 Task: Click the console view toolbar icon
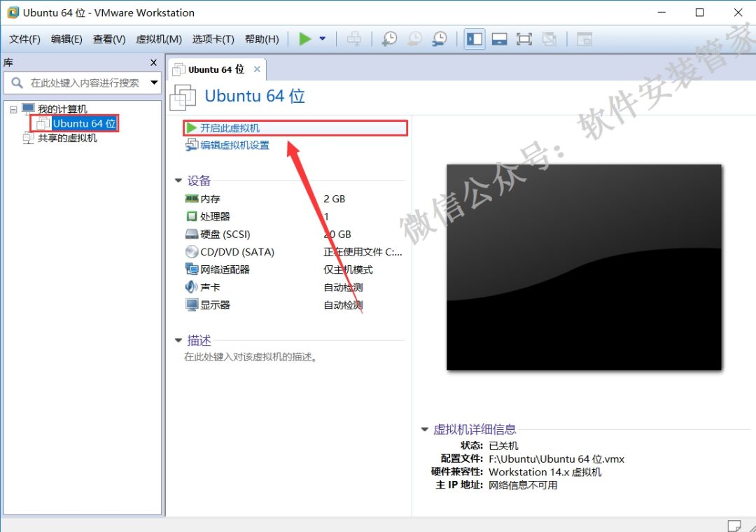pyautogui.click(x=584, y=39)
